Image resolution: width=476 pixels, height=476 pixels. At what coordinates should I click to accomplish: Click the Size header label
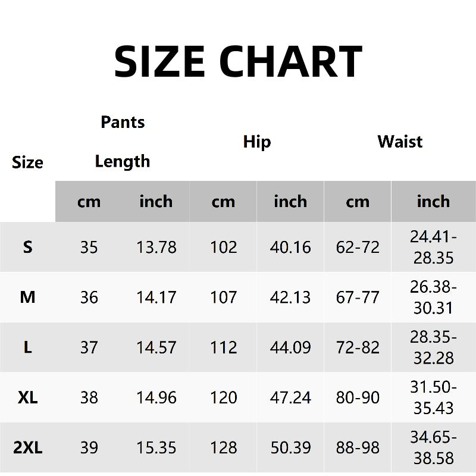coord(27,162)
